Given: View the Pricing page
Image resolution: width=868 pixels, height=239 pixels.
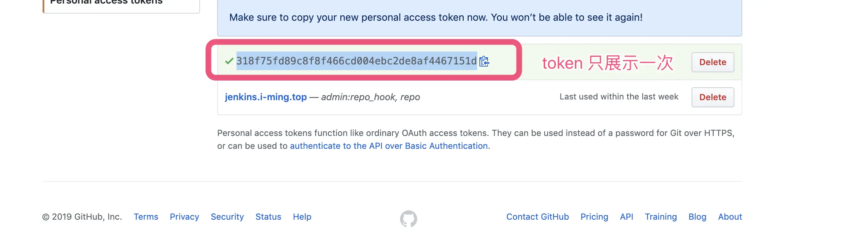Looking at the screenshot, I should (594, 217).
